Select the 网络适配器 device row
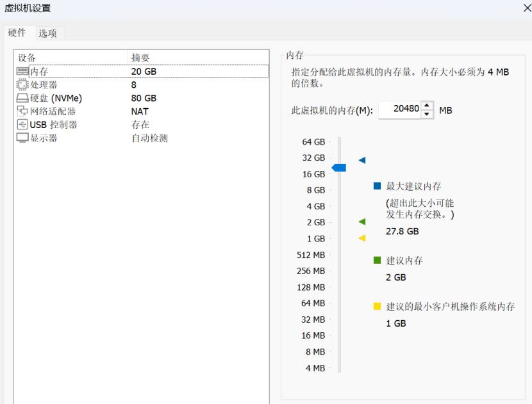This screenshot has width=532, height=404. (142, 111)
